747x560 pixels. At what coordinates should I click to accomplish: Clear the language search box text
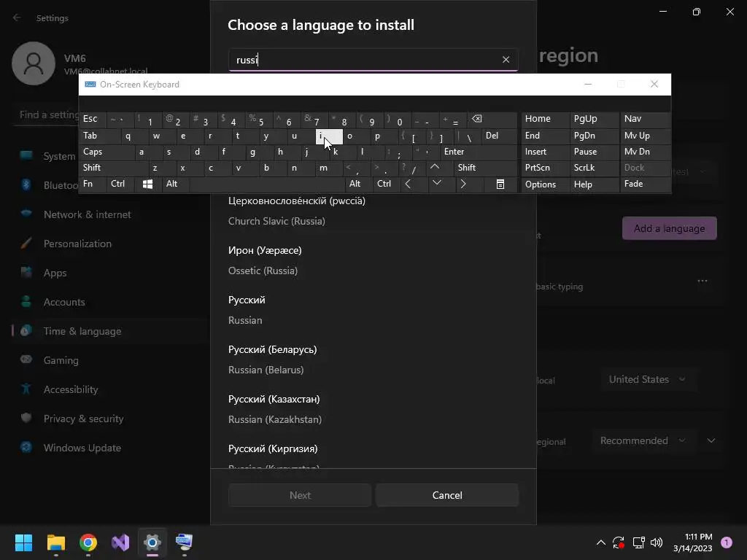tap(506, 60)
